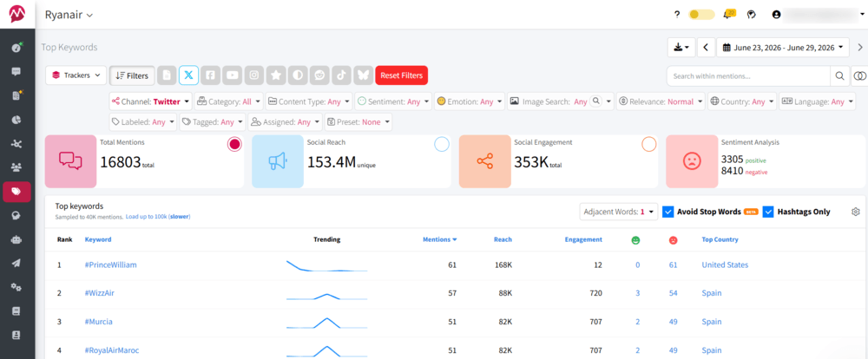The image size is (868, 359).
Task: Filter by Bluesky butterfly channel icon
Action: [363, 75]
